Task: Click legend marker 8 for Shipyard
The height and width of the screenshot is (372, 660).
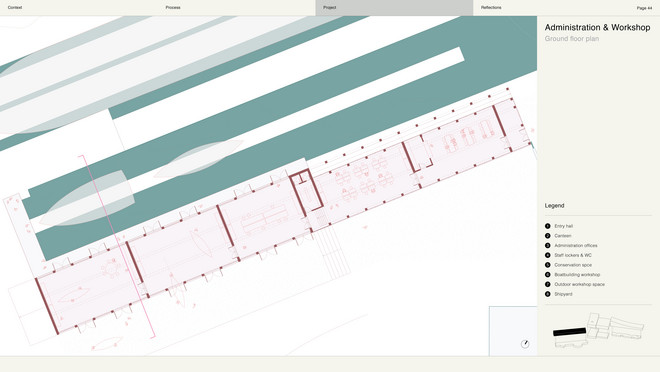Action: [548, 294]
